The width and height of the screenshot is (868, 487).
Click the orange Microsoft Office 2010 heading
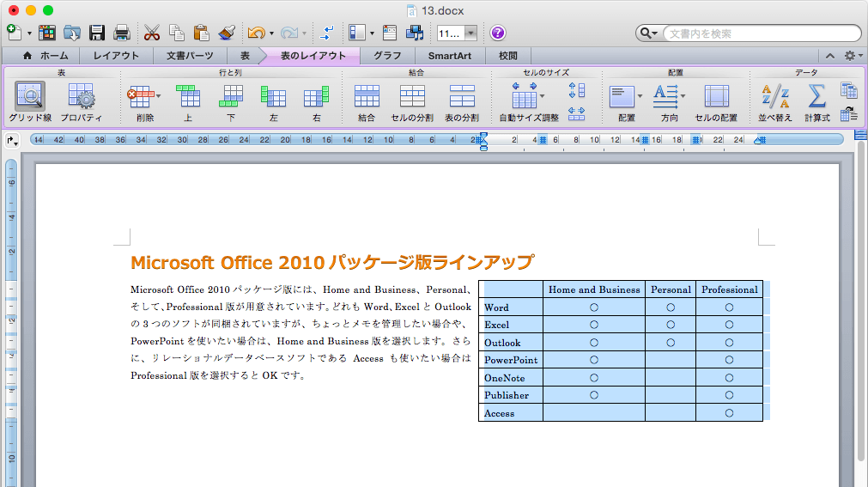[333, 262]
